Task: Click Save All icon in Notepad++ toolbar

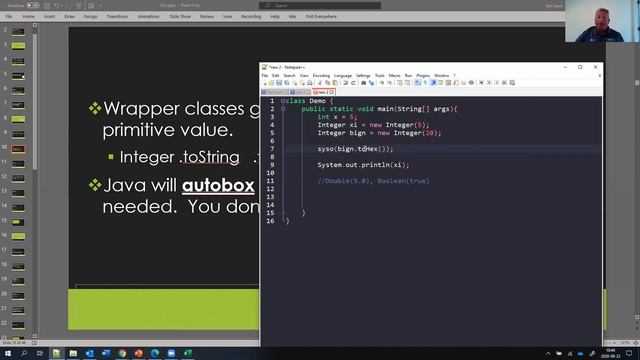Action: coord(287,83)
